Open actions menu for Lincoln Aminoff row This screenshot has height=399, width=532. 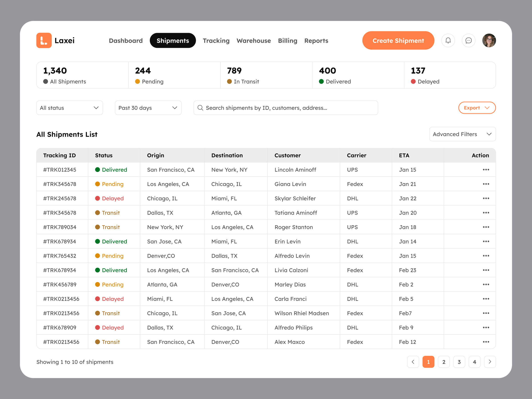[x=486, y=170]
